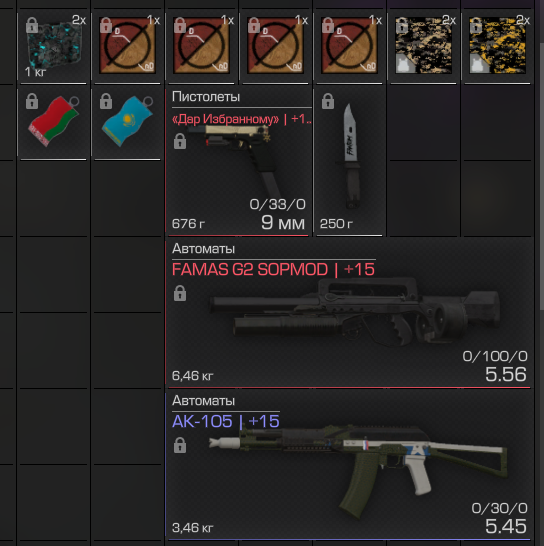Viewport: 544px width, 546px height.
Task: Select the cyan camouflage 1 кг item
Action: 53,47
